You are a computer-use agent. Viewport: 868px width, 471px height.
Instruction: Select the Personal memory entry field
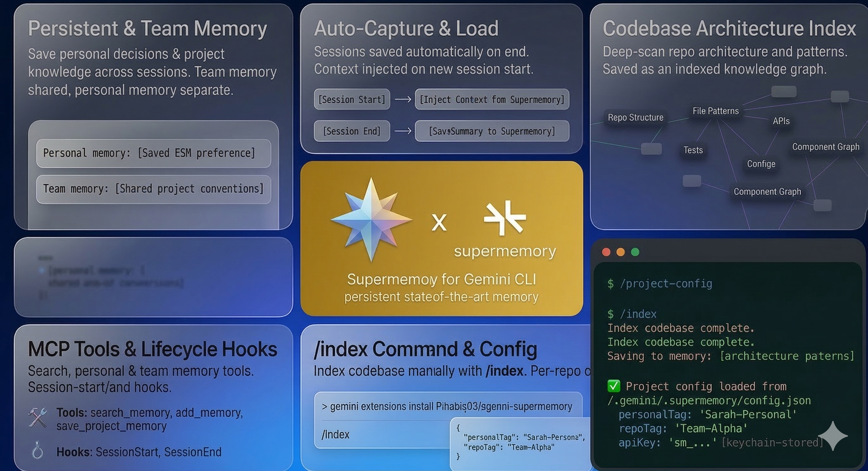point(153,153)
